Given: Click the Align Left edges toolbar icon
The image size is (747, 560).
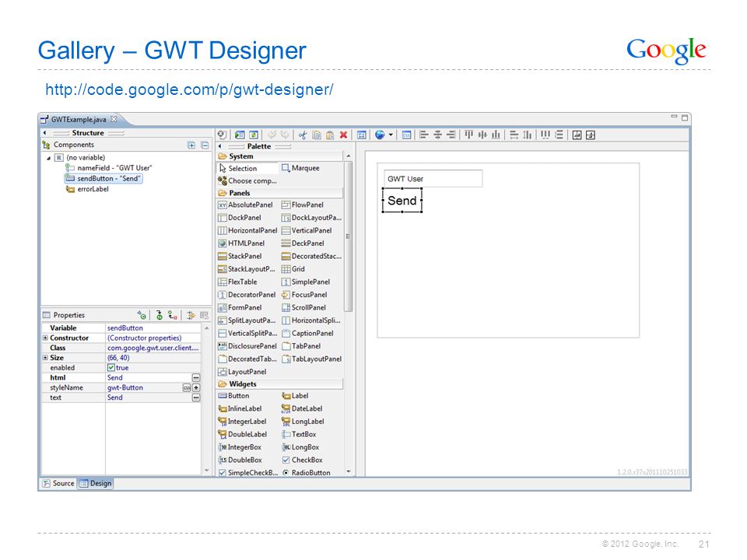Looking at the screenshot, I should [424, 135].
